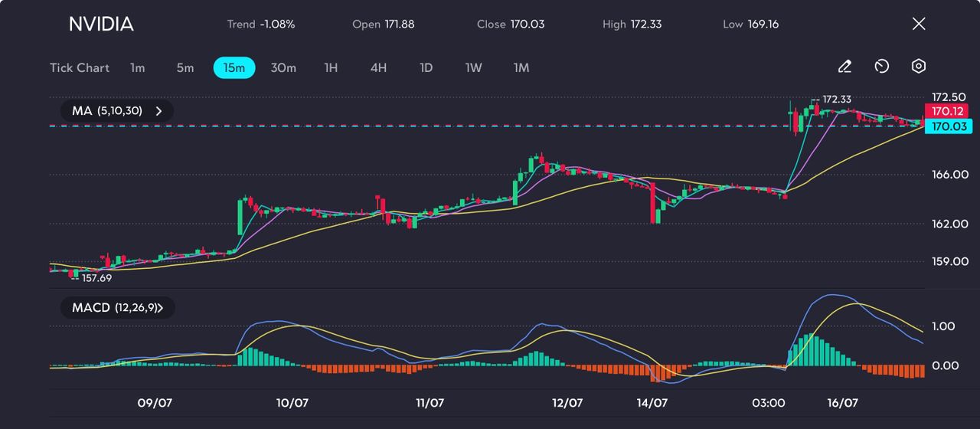Screen dimensions: 980x429
Task: Pick the 1H timeframe
Action: pyautogui.click(x=331, y=67)
